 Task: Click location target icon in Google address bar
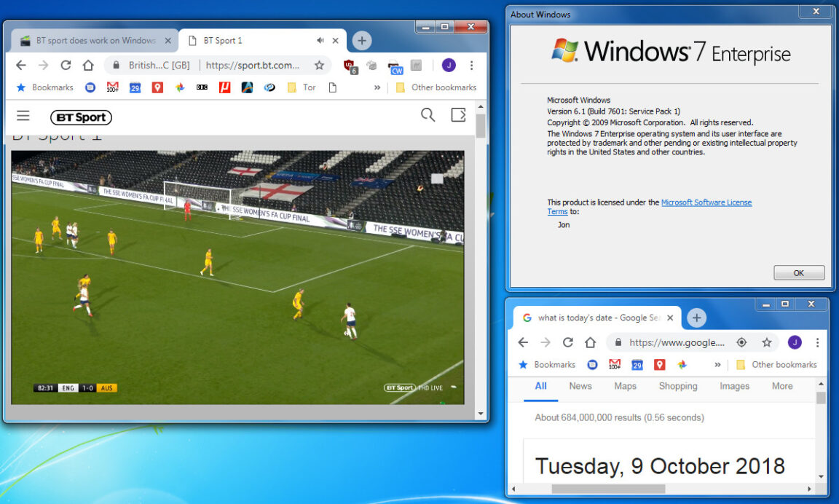[741, 342]
